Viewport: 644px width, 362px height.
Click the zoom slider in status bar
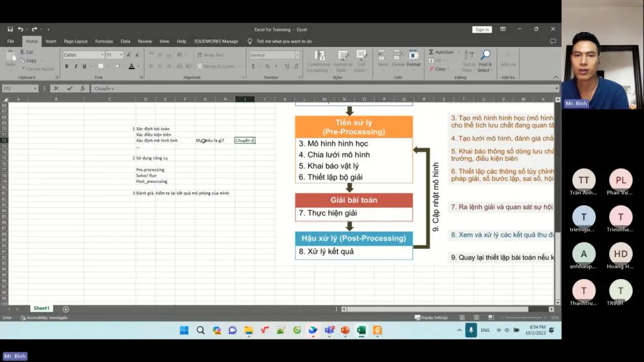(524, 317)
